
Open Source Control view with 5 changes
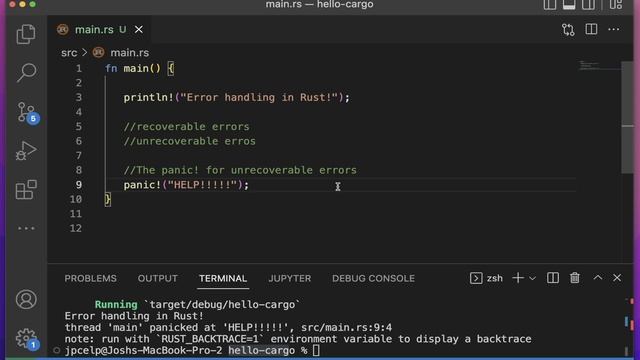[27, 112]
